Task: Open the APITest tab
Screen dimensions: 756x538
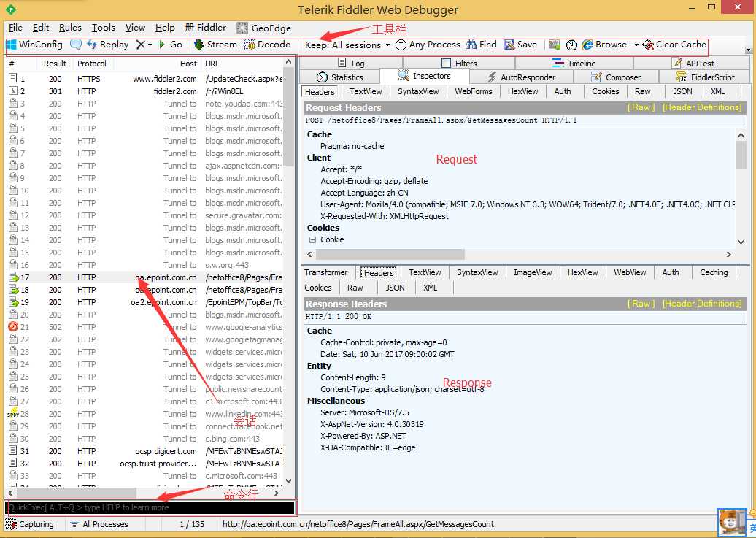Action: [693, 63]
